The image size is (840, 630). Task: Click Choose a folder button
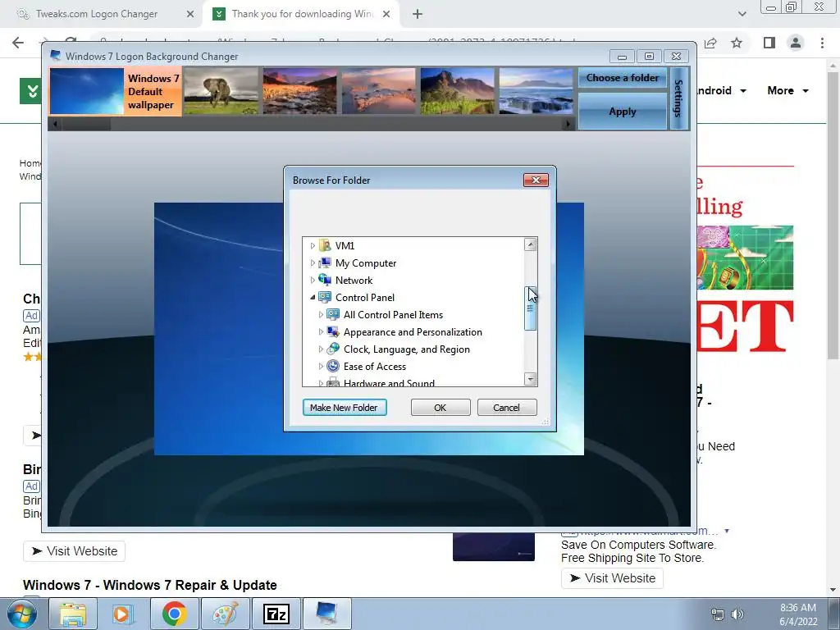pos(623,78)
